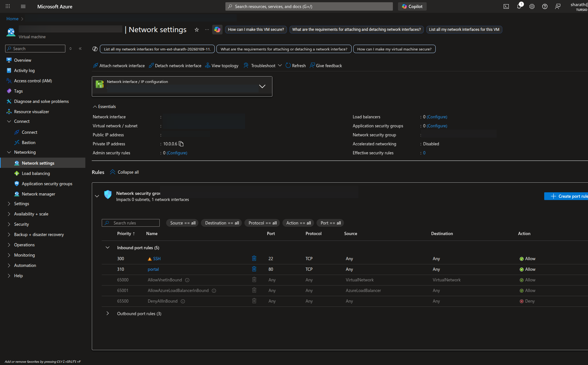The height and width of the screenshot is (365, 588).
Task: Open the notifications bell
Action: [519, 6]
